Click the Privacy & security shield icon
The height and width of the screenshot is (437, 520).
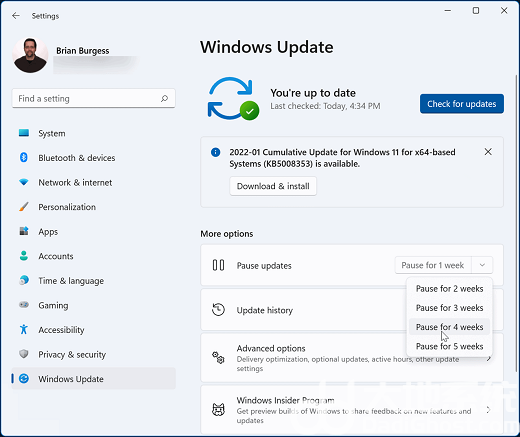point(24,354)
